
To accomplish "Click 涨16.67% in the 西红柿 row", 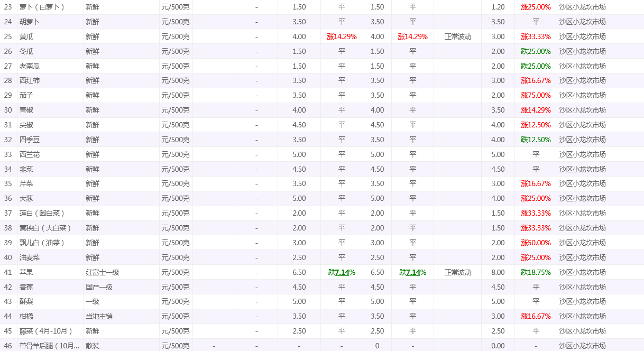I will coord(536,80).
